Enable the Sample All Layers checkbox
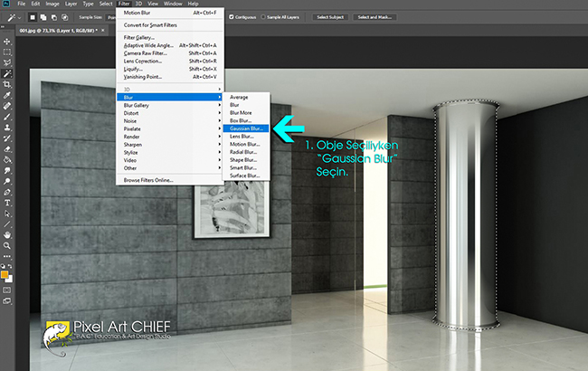Viewport: 588px width, 371px height. coord(265,17)
